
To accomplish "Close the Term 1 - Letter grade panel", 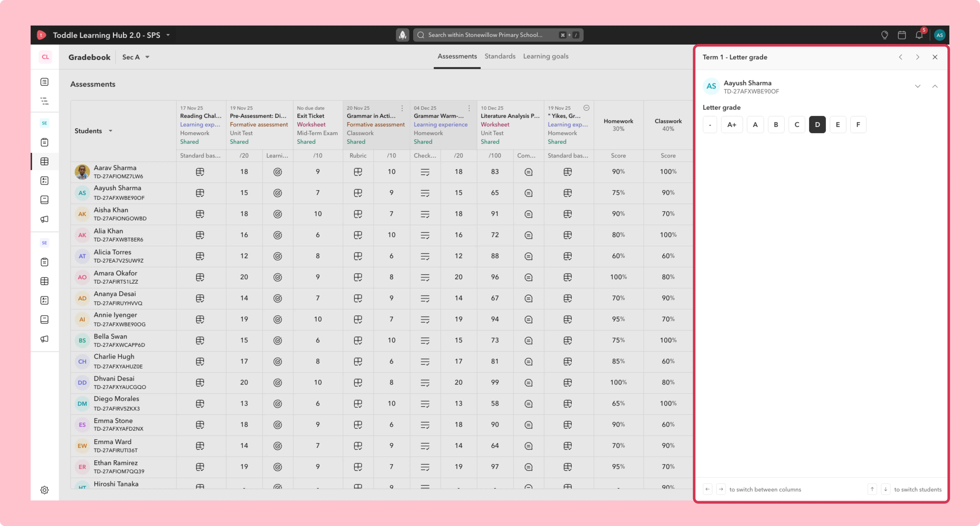I will point(935,57).
